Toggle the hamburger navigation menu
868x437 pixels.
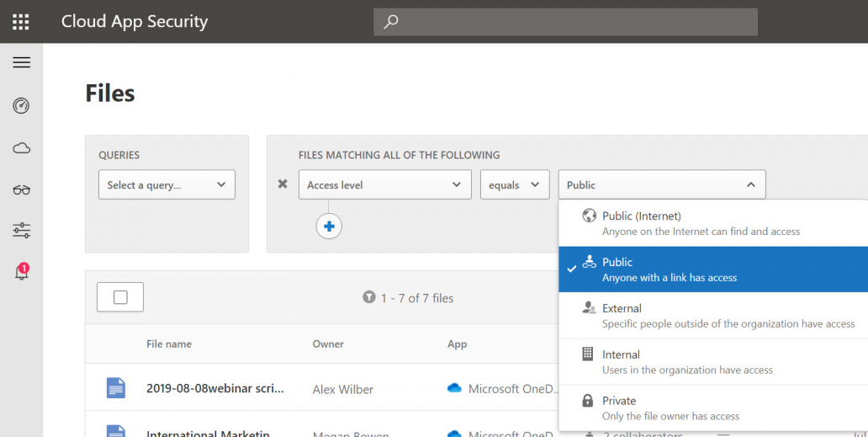[22, 62]
